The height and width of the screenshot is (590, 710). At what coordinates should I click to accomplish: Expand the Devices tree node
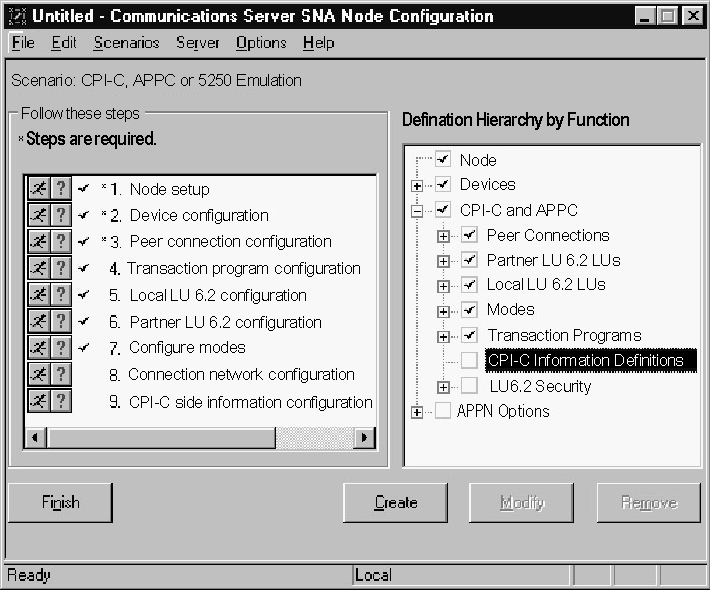pyautogui.click(x=417, y=185)
